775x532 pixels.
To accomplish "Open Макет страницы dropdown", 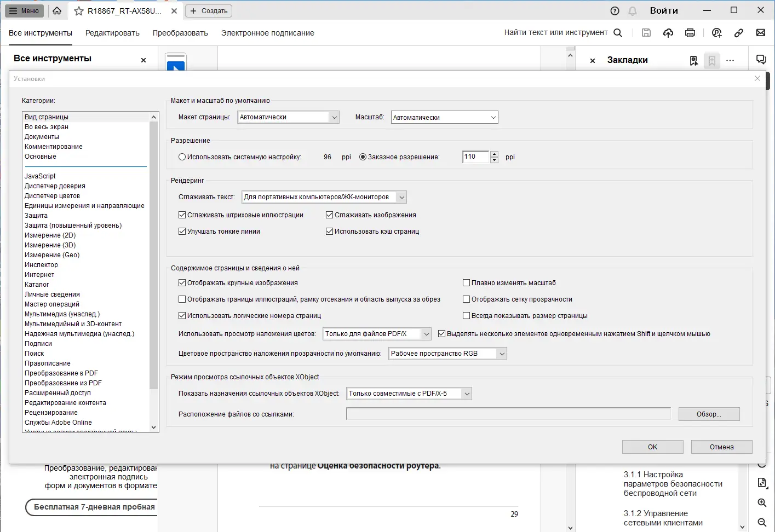I will pos(289,117).
